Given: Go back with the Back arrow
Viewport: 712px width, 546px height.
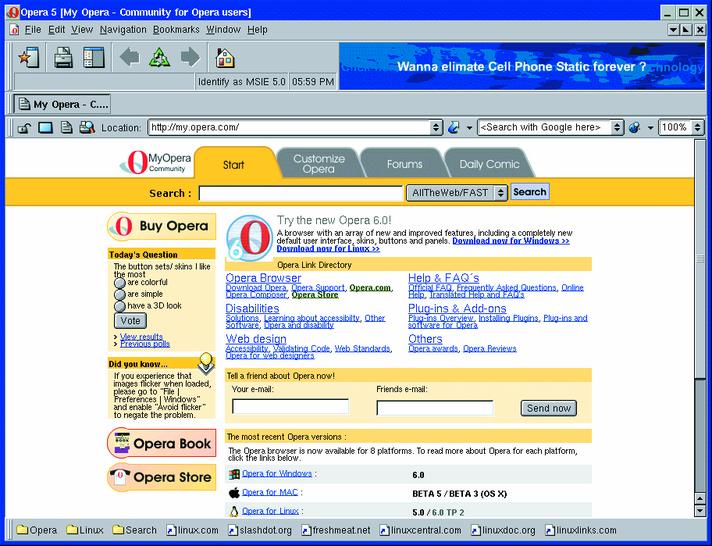Looking at the screenshot, I should click(129, 57).
